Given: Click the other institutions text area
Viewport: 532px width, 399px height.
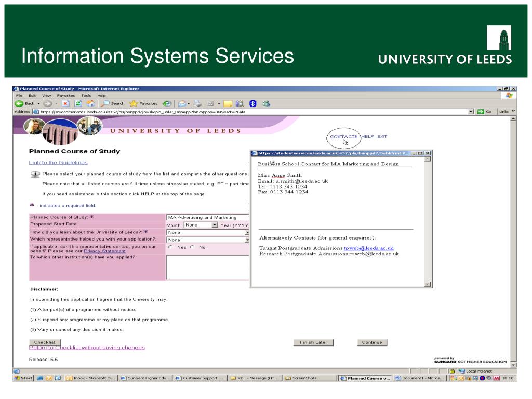Looking at the screenshot, I should (208, 268).
